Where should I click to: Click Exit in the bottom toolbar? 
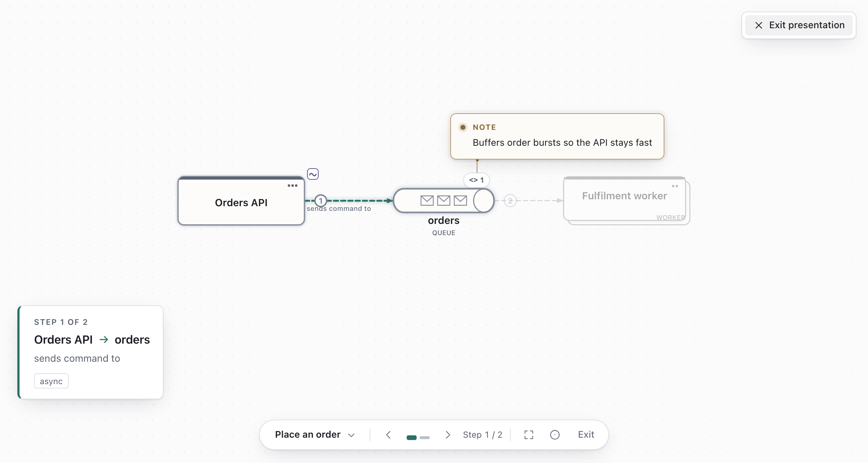(x=586, y=434)
